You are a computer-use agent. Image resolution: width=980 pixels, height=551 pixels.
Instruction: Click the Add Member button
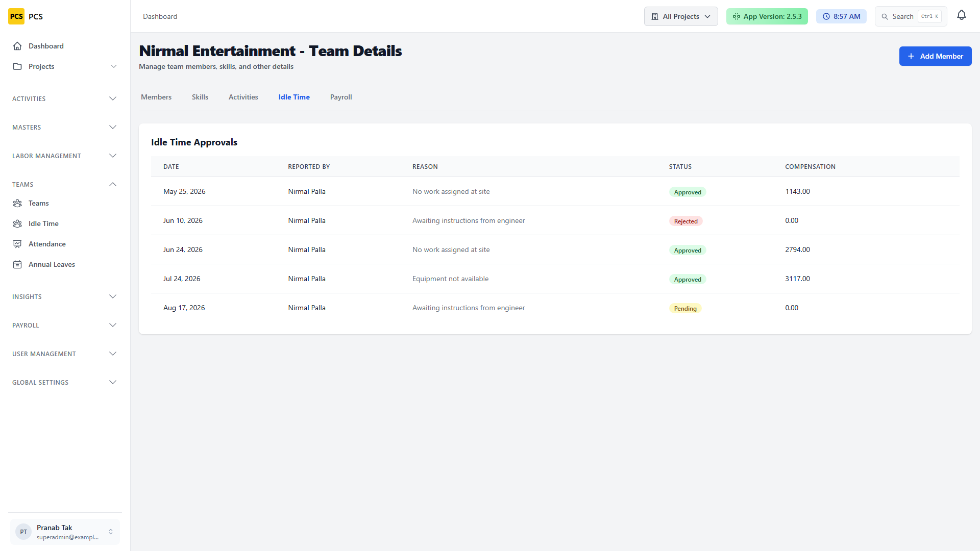(935, 56)
